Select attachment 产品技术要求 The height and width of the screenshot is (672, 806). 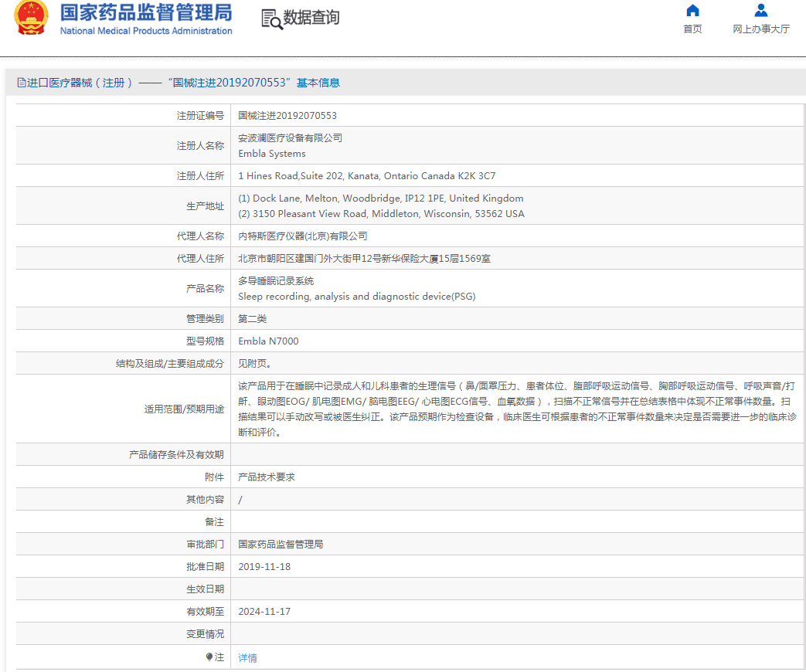tap(267, 477)
